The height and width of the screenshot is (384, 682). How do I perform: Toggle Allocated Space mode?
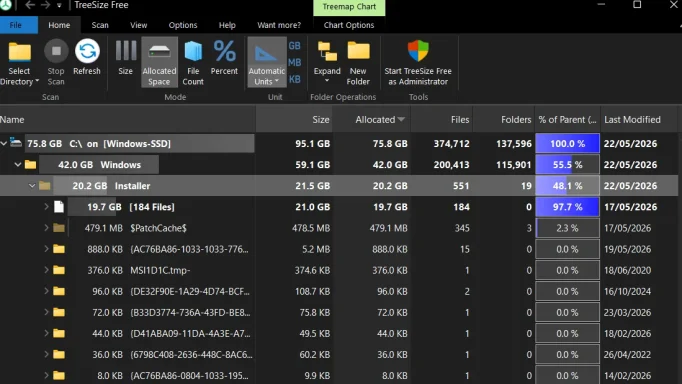[159, 62]
